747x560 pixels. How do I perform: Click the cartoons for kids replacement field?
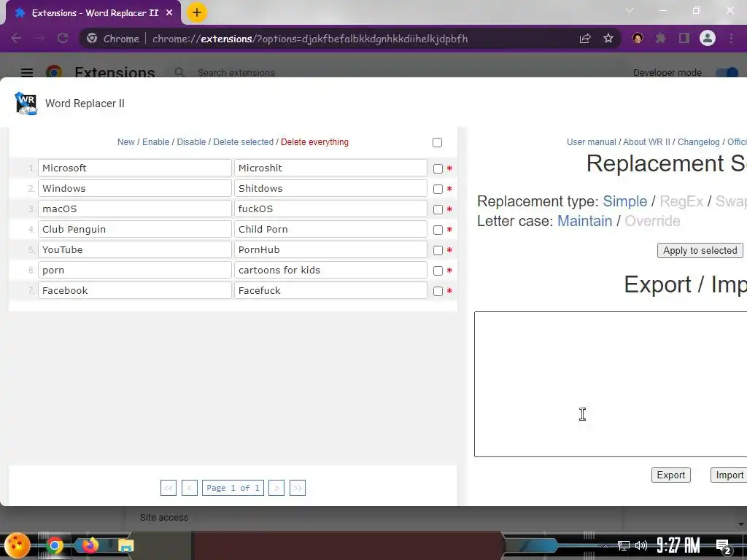[x=330, y=270]
